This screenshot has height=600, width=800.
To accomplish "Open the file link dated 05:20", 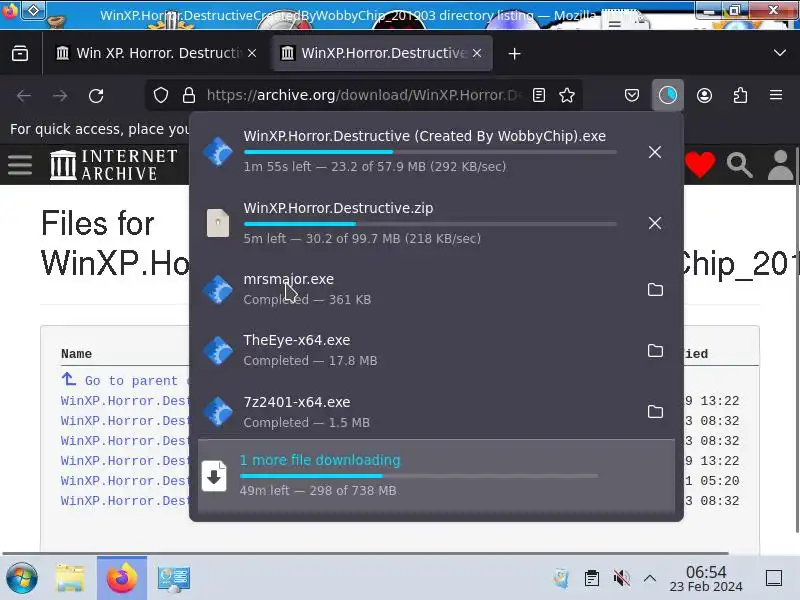I will (124, 481).
